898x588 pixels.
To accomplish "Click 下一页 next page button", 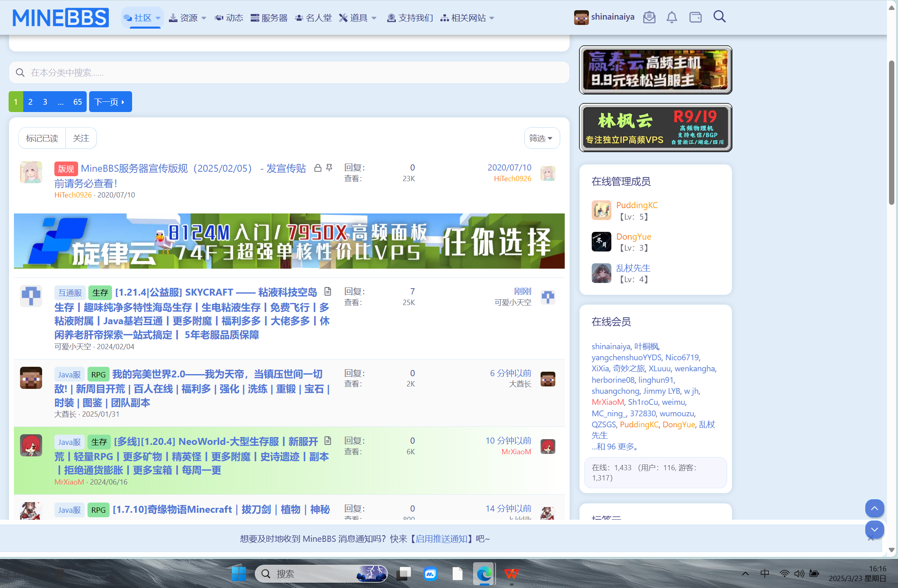I will 110,102.
